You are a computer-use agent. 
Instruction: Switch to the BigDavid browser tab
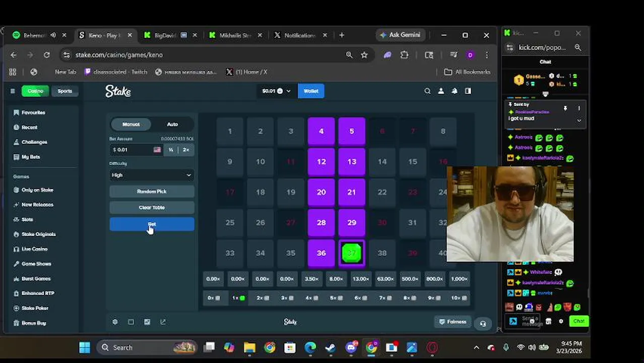(170, 35)
